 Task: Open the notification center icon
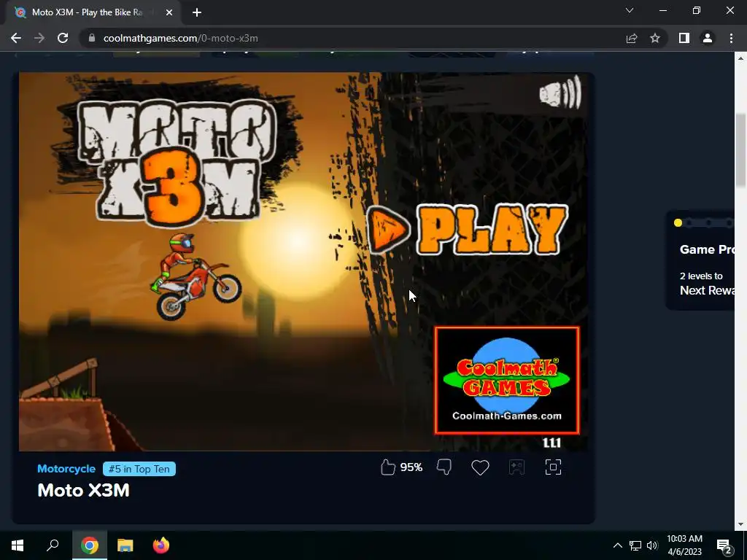click(724, 545)
